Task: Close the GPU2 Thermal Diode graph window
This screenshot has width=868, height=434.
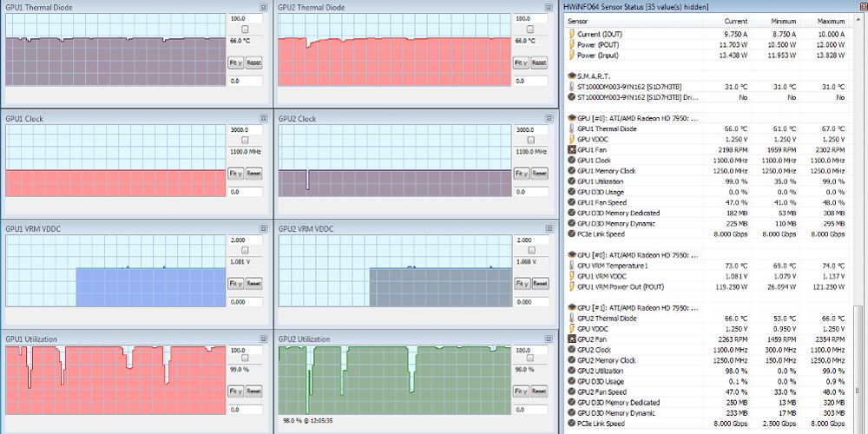Action: tap(549, 8)
